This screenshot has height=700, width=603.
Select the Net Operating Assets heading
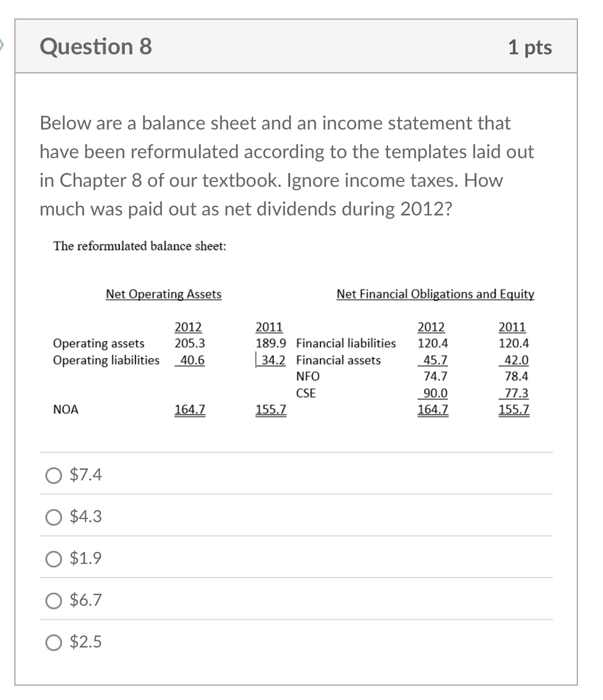click(x=163, y=294)
